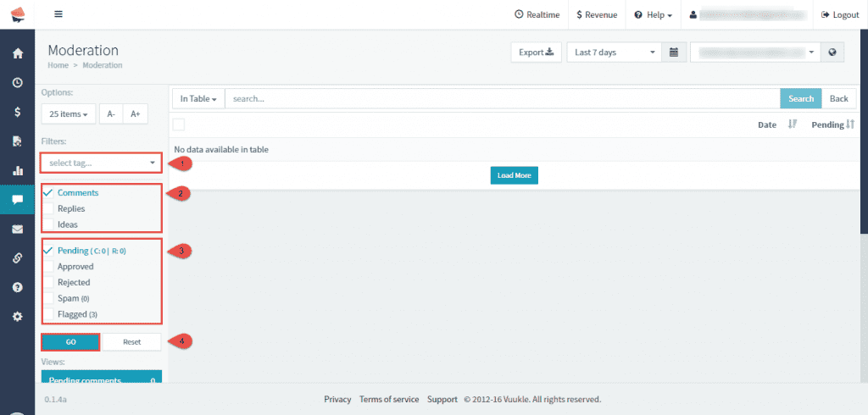868x415 pixels.
Task: Click the A+ font size button
Action: (135, 113)
